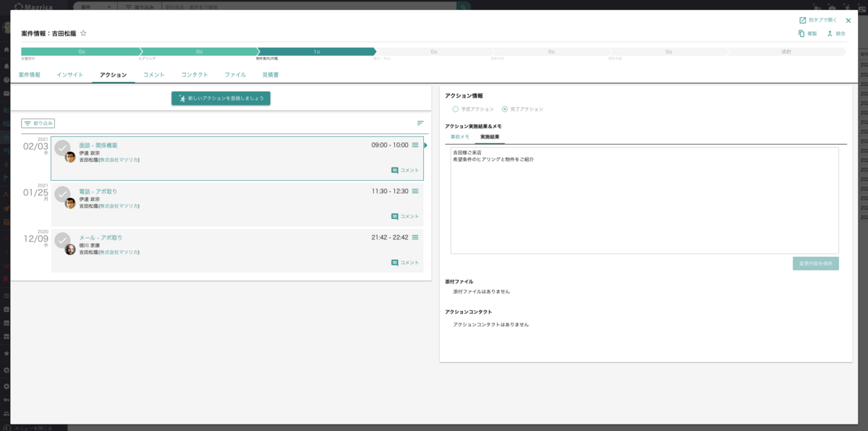Toggle completion check on 電話 - アポ取り action
The width and height of the screenshot is (868, 431).
pyautogui.click(x=62, y=194)
